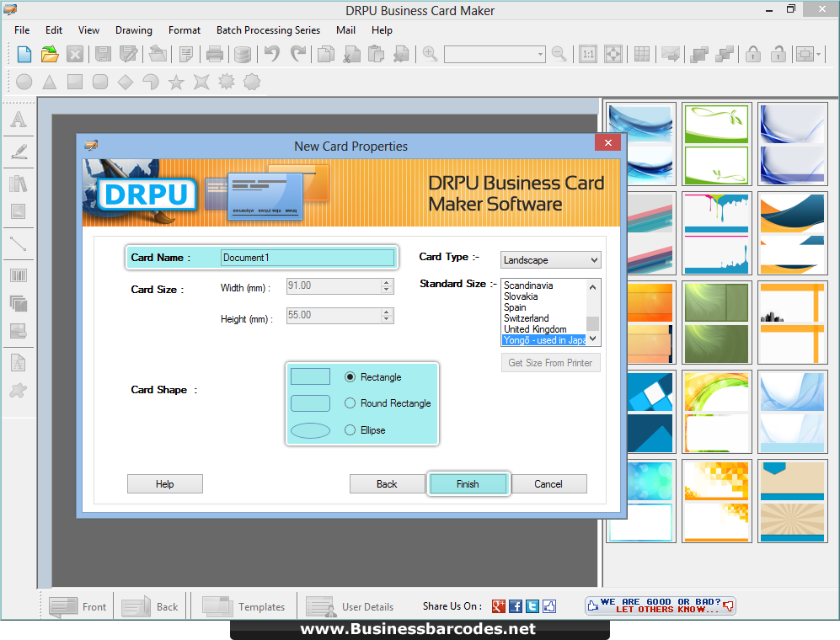Decrease the Height value with the down arrow
This screenshot has height=640, width=840.
[386, 318]
